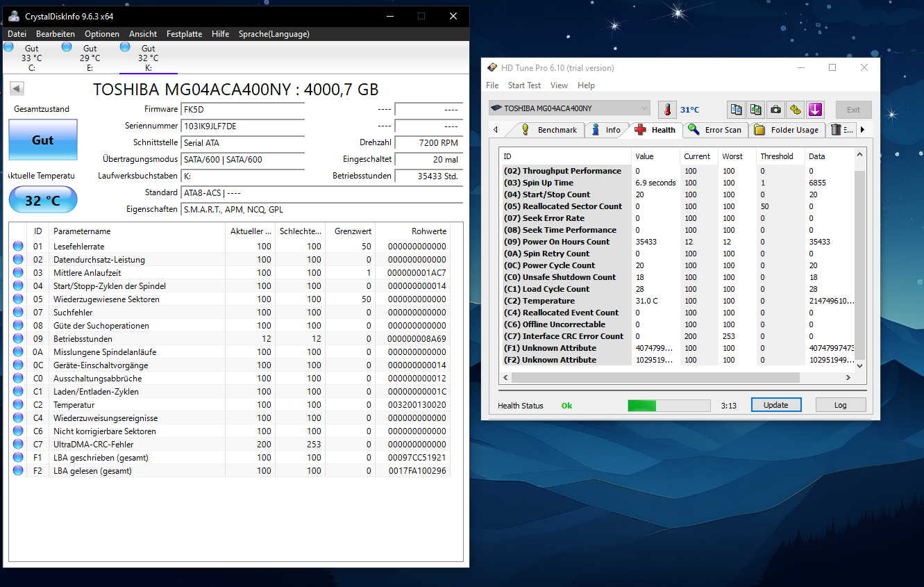Click the Firmware field FK5D

pos(242,109)
